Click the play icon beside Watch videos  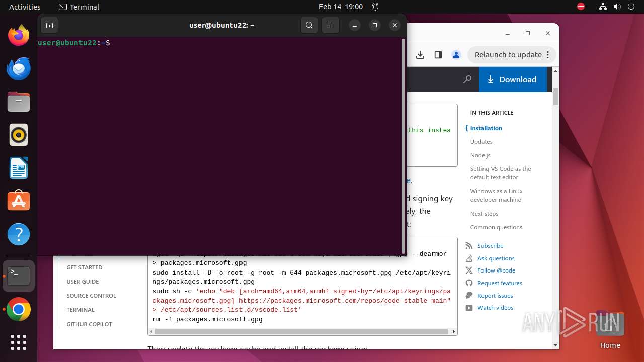(x=469, y=308)
